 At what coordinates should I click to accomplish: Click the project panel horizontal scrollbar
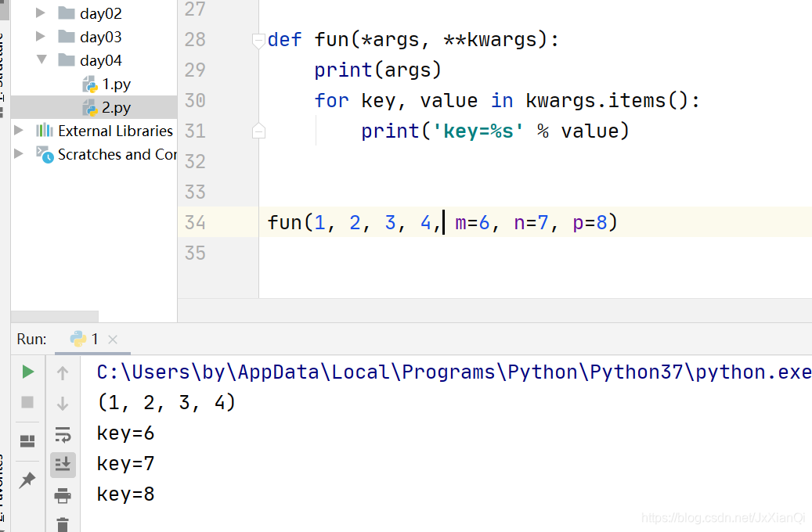pos(54,316)
